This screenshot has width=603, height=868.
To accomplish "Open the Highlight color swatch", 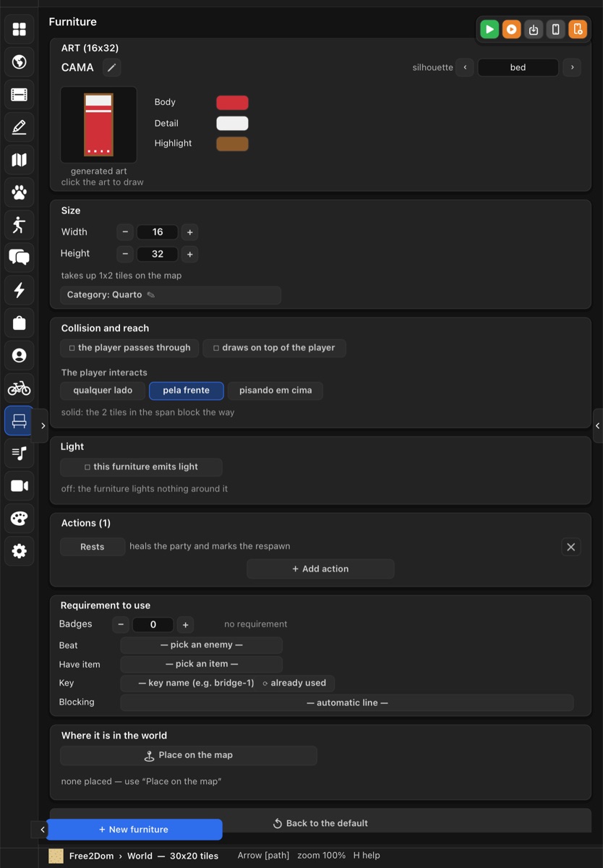I will pyautogui.click(x=232, y=144).
